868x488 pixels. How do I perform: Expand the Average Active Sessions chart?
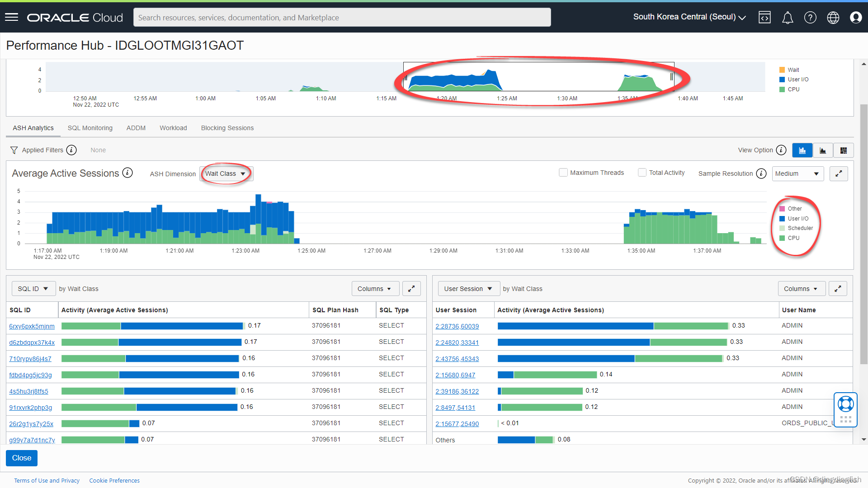click(839, 174)
